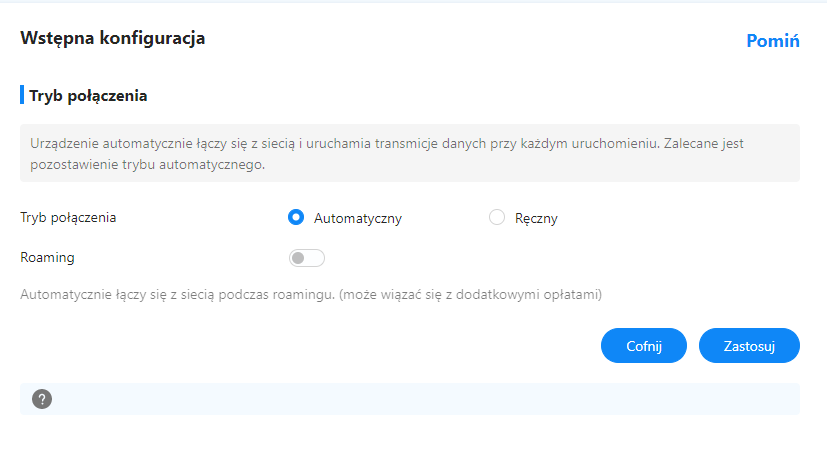Click the parenthetical dodatkowymi opłatami warning text
Screen dimensions: 827x457
[470, 294]
